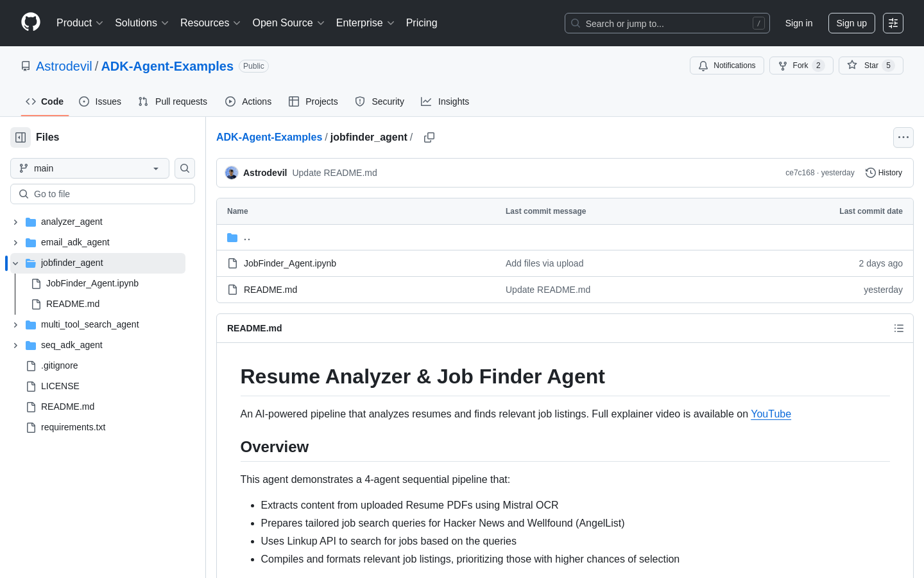
Task: Open the more options ellipsis menu
Action: (x=903, y=137)
